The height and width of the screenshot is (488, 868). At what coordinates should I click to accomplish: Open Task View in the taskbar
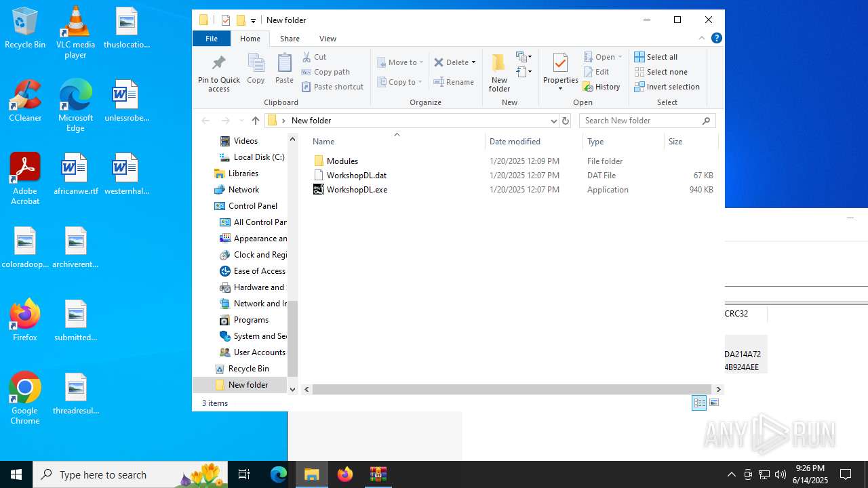click(244, 474)
